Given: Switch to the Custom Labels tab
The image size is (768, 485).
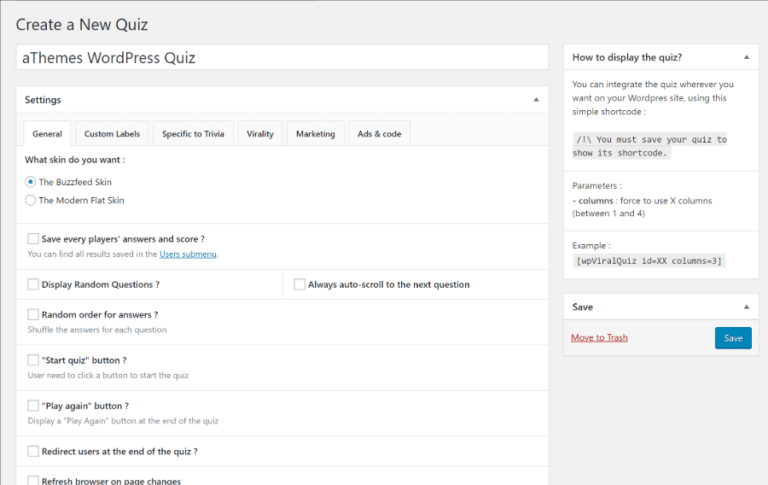Looking at the screenshot, I should (x=112, y=134).
